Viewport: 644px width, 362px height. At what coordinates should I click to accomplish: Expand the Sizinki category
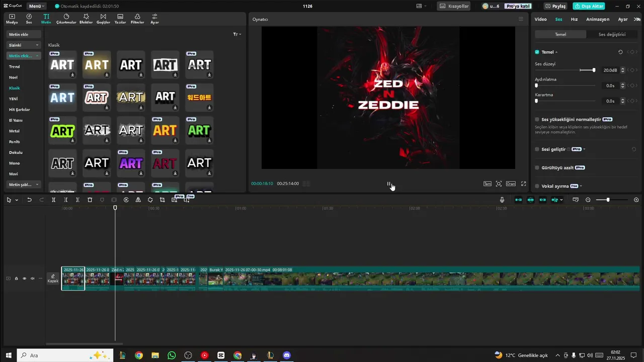(23, 45)
